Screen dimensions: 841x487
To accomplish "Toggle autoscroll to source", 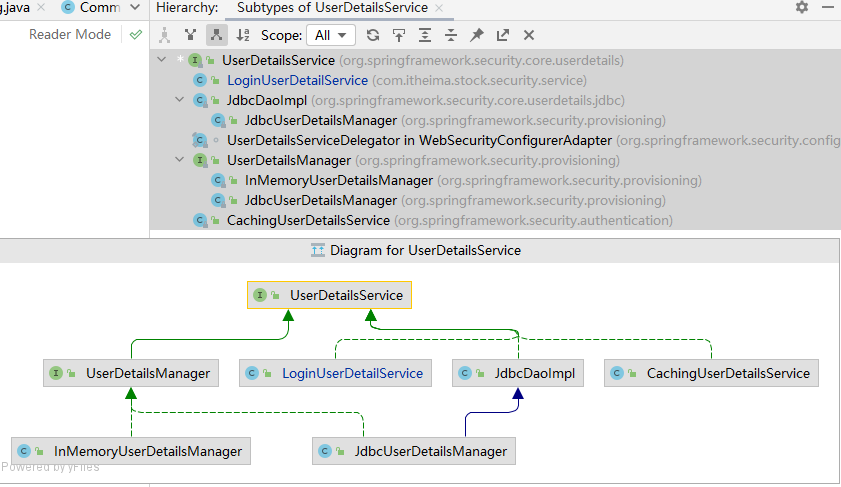I will tap(399, 35).
